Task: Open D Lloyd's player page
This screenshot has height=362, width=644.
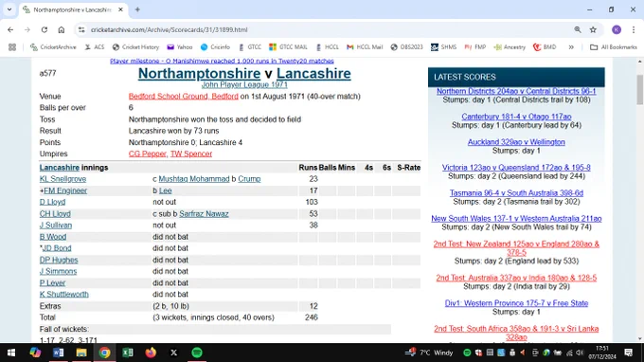Action: tap(52, 202)
